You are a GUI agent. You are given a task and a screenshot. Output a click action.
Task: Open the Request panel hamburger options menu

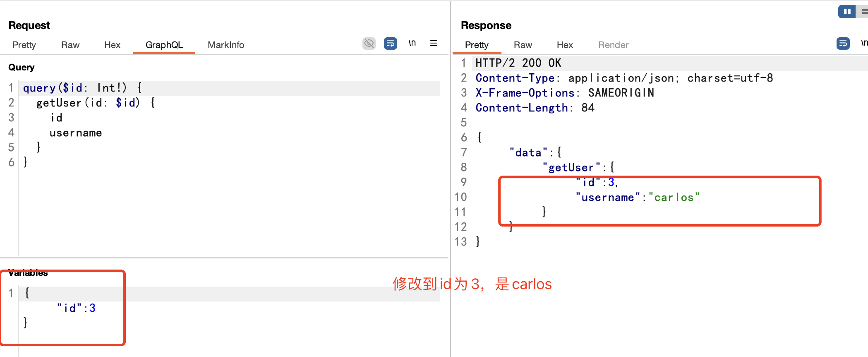[x=434, y=43]
